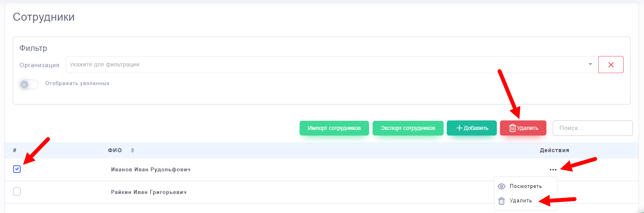The image size is (644, 213).
Task: Focus the Поиск search field
Action: [592, 128]
